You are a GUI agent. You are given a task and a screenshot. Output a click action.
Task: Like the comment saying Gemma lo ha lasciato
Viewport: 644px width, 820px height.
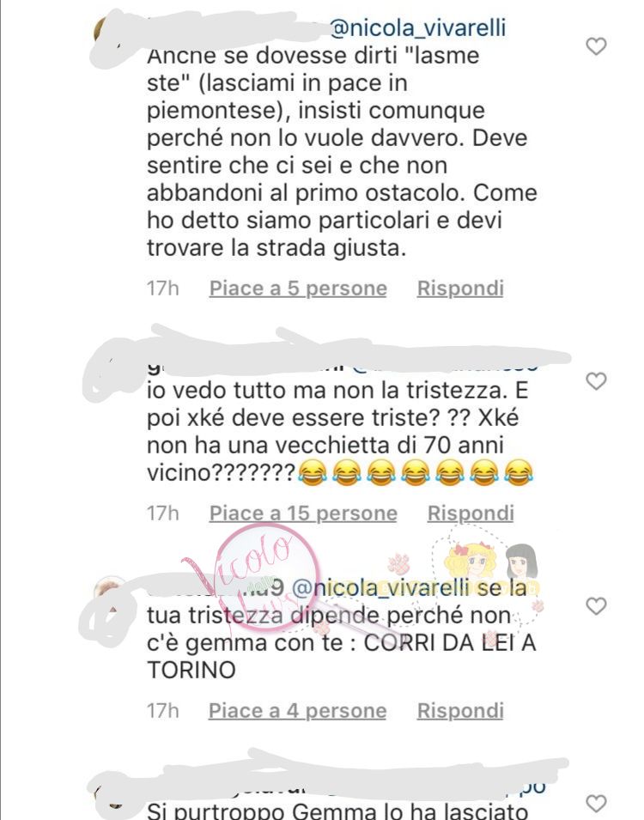596,805
